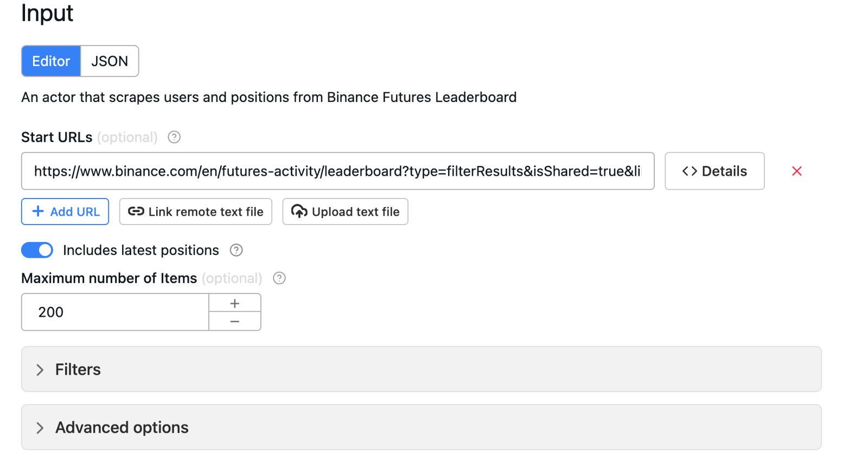868x473 pixels.
Task: Increment Maximum number of Items with plus stepper
Action: (x=234, y=303)
